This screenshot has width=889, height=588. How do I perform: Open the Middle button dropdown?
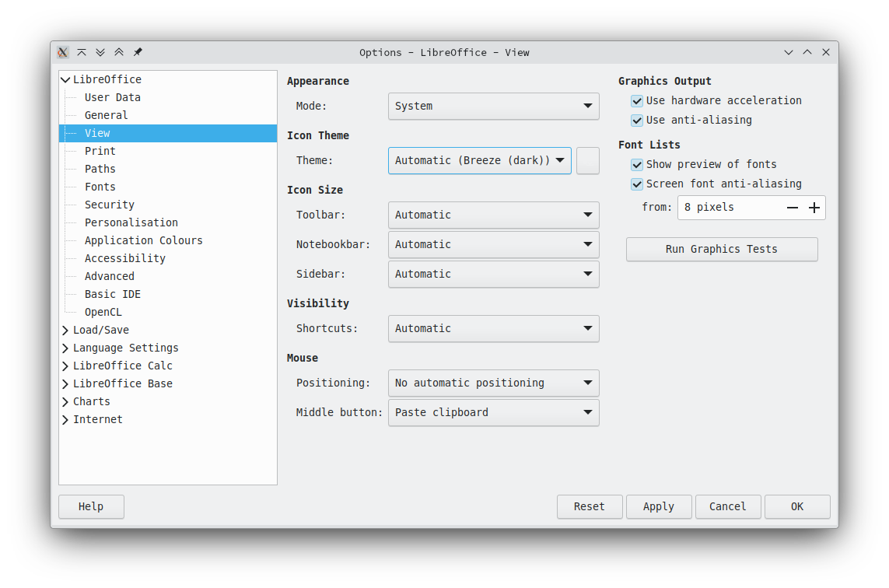pos(493,412)
